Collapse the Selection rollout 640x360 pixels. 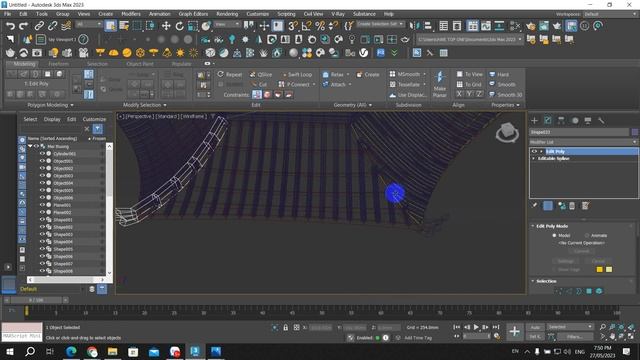[533, 281]
